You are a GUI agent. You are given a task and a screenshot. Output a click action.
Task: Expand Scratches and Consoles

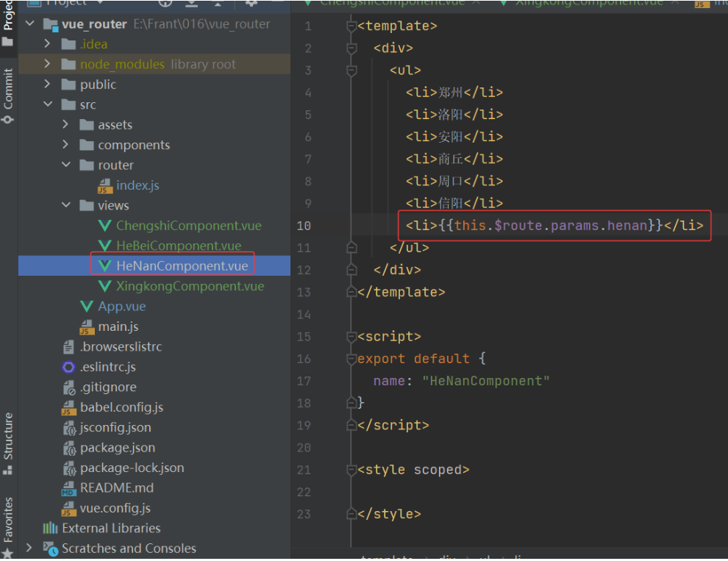click(29, 548)
